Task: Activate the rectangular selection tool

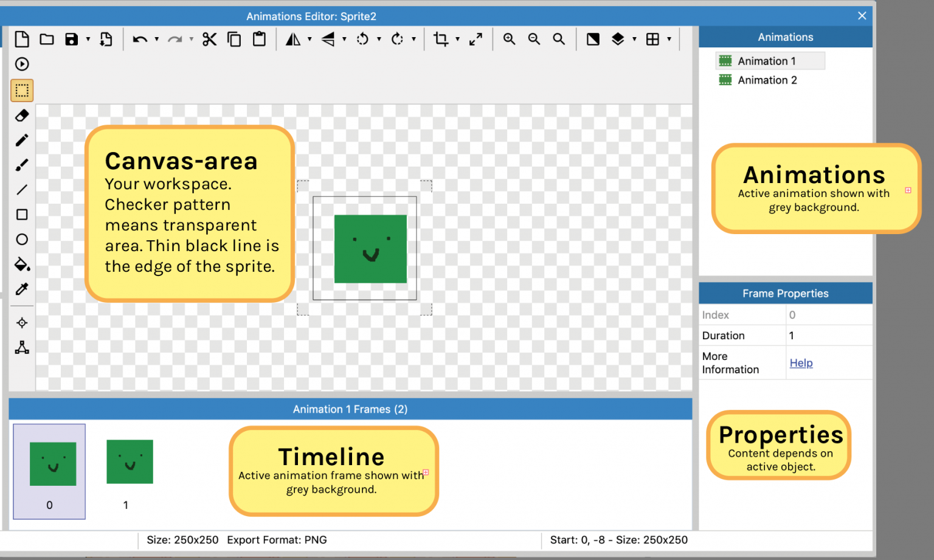Action: [x=22, y=91]
